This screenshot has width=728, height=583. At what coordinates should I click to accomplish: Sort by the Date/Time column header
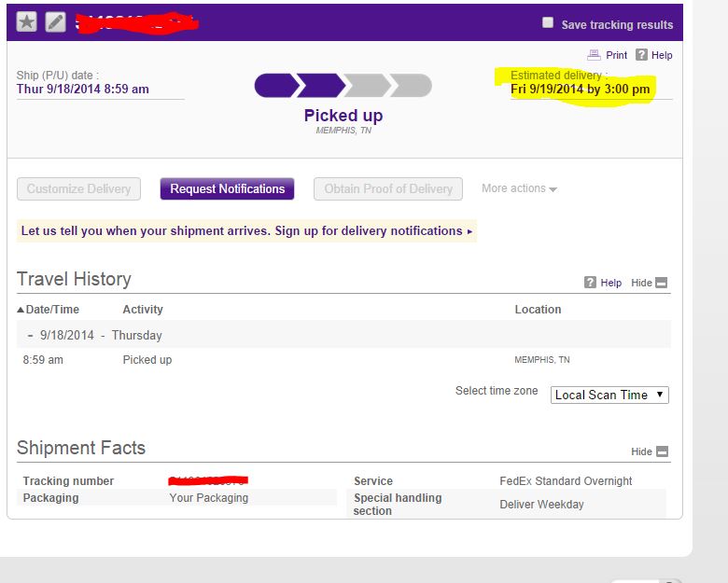pos(49,310)
